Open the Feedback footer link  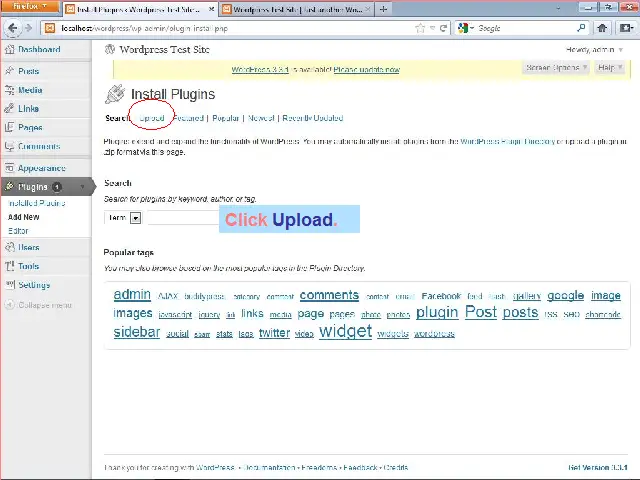click(x=360, y=468)
